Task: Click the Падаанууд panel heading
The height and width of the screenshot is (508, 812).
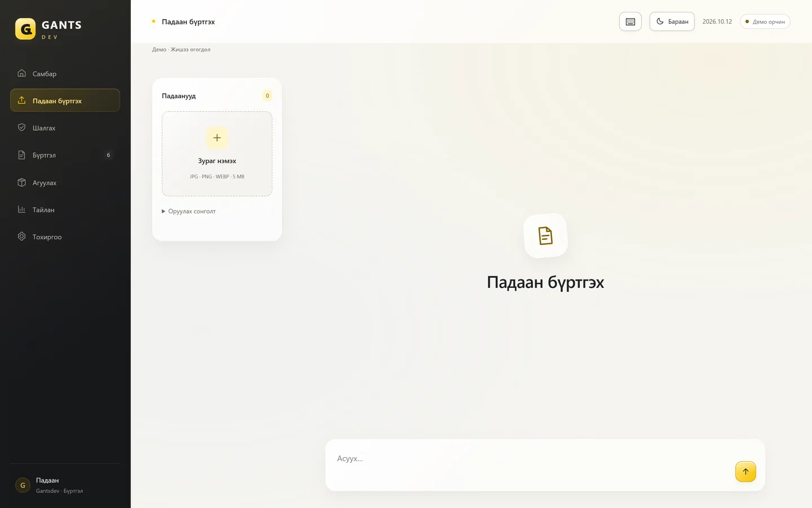Action: click(x=179, y=96)
